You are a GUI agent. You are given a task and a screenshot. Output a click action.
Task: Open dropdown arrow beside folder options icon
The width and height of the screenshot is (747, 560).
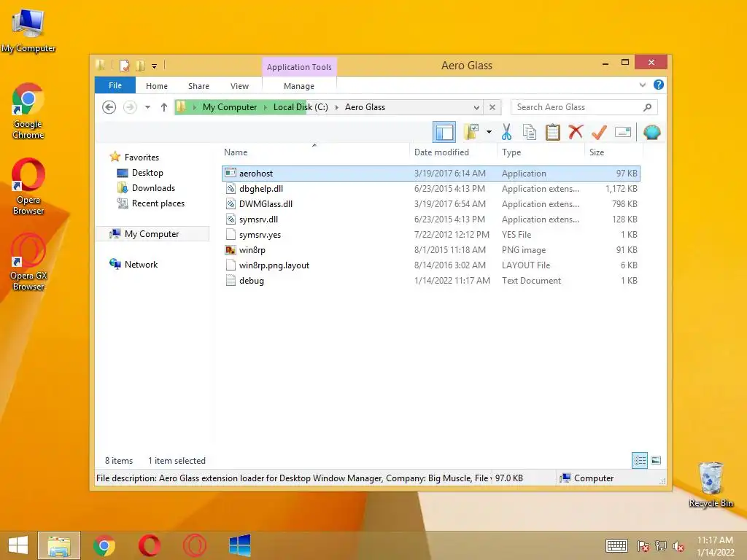tap(489, 132)
